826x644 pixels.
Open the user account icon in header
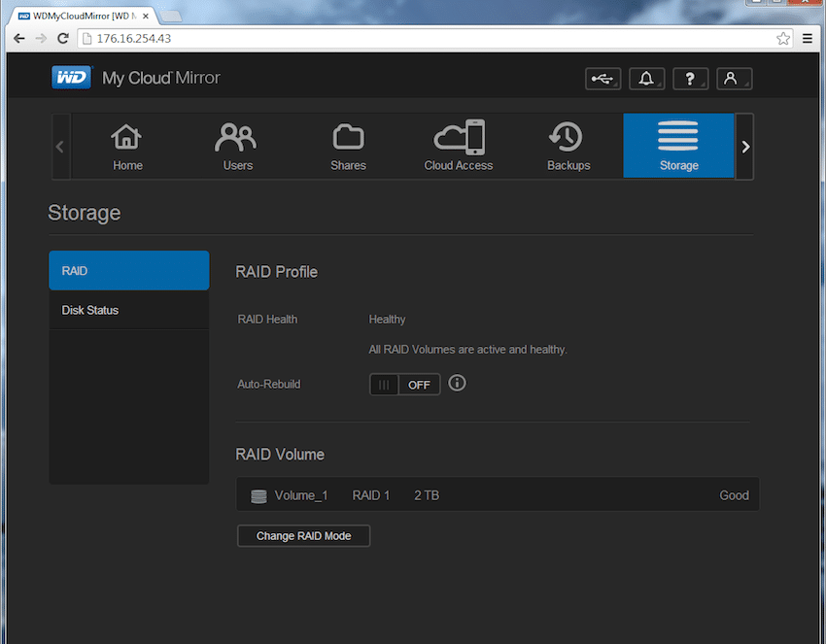point(735,79)
